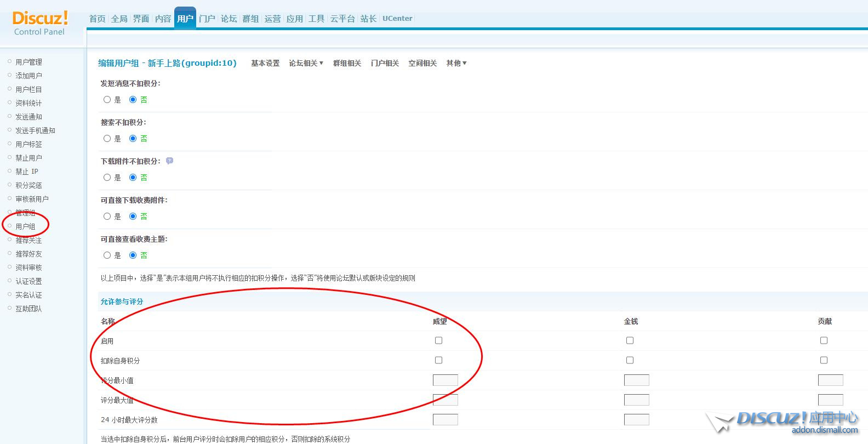
Task: Focus 评分最小值 field under 威望
Action: (446, 380)
